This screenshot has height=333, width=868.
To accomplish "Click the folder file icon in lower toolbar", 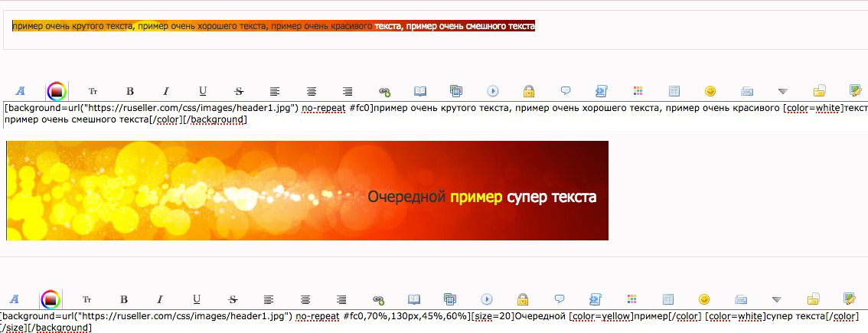I will click(x=813, y=299).
